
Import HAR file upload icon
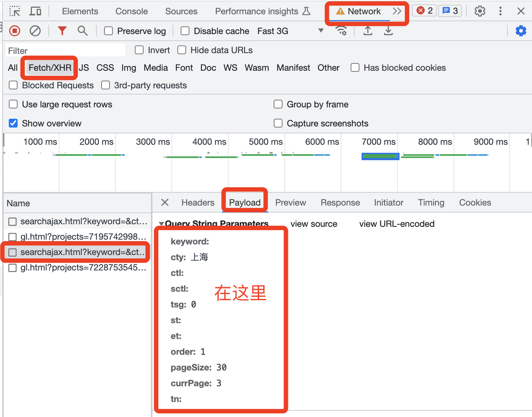(x=368, y=31)
